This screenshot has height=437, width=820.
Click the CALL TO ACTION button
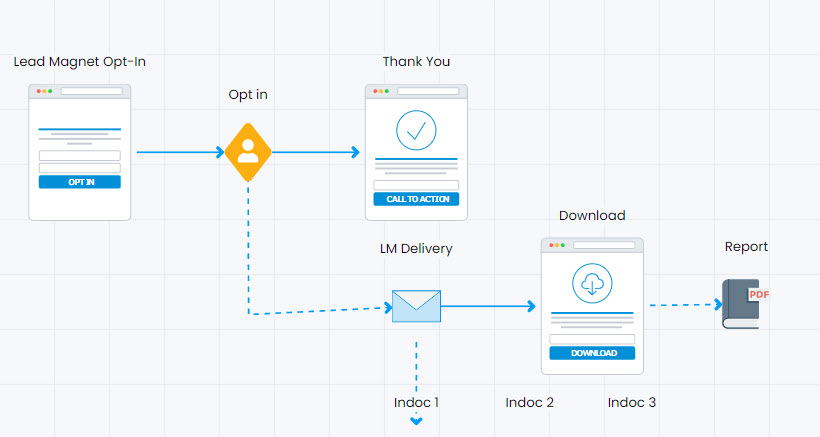point(416,199)
